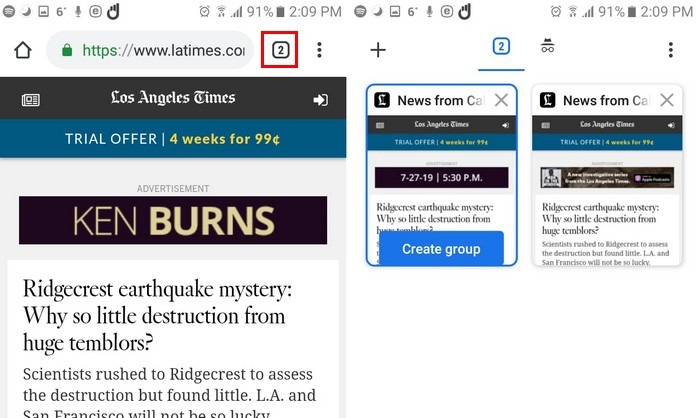Select the trial offer 4 weeks banner
This screenshot has height=418, width=700.
tap(173, 139)
